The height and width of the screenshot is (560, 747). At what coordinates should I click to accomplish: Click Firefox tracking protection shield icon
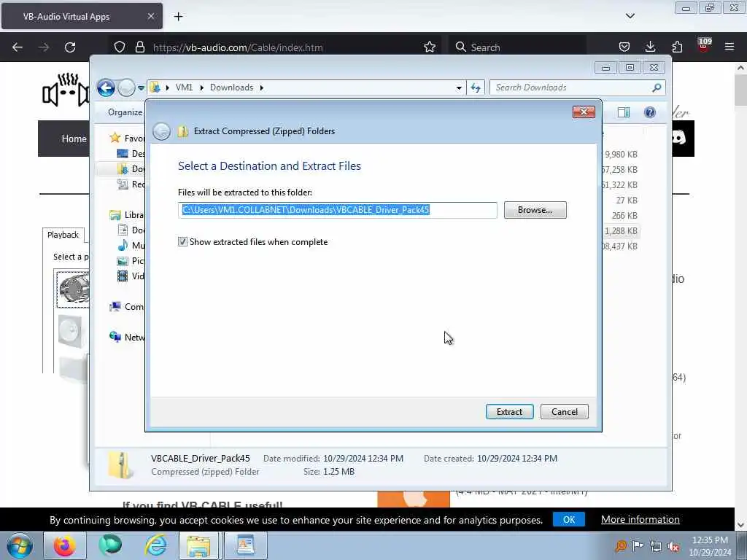[120, 47]
